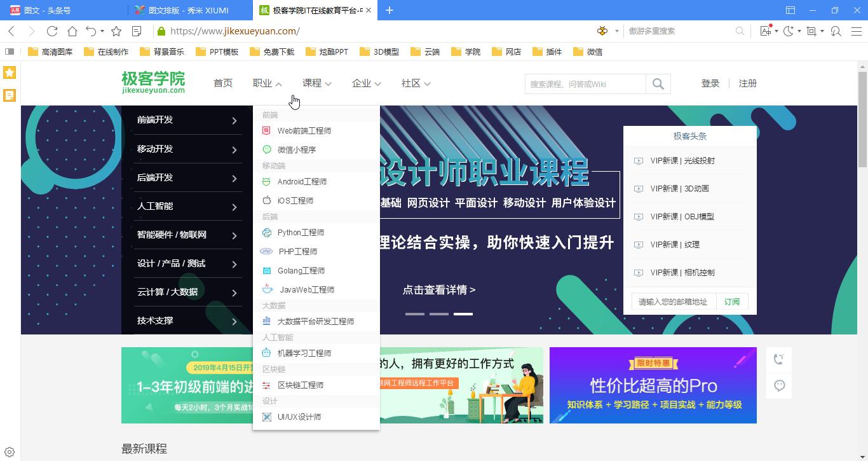Click the 性价比超高的Pro promo banner
This screenshot has height=461, width=868.
pyautogui.click(x=653, y=385)
